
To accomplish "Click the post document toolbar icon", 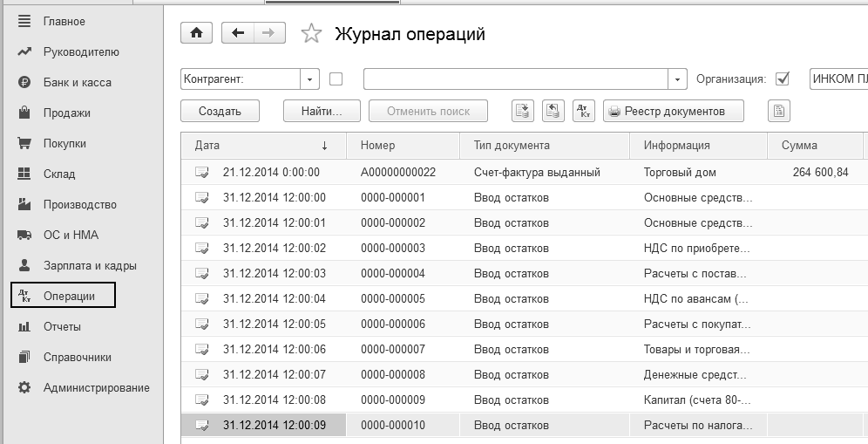I will 523,111.
